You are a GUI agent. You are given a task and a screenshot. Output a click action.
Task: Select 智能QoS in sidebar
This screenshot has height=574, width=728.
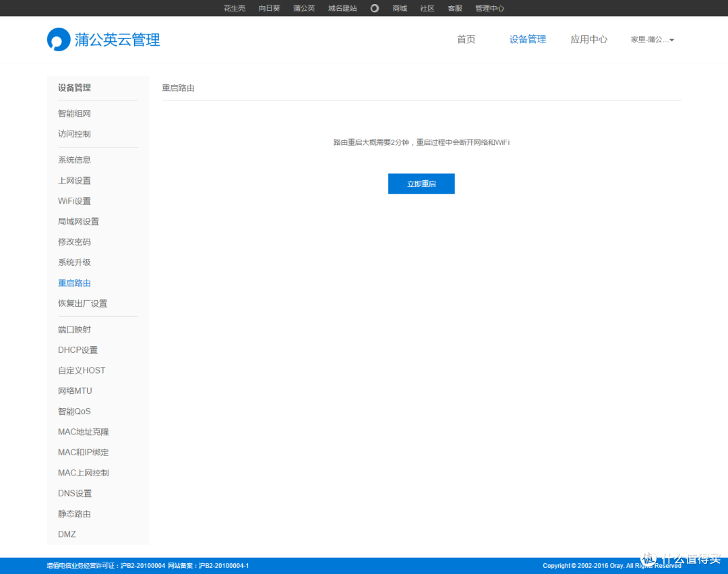pos(74,411)
